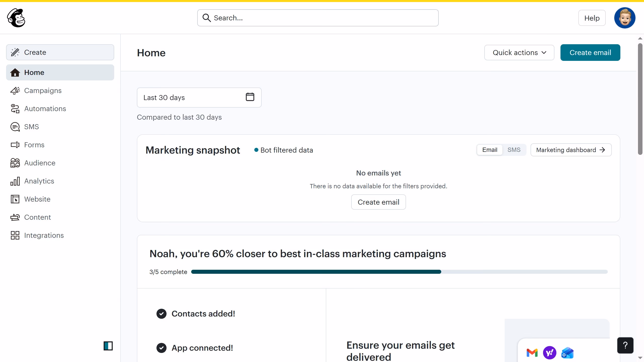The image size is (644, 362).
Task: Click Create email in Marketing snapshot
Action: [378, 202]
